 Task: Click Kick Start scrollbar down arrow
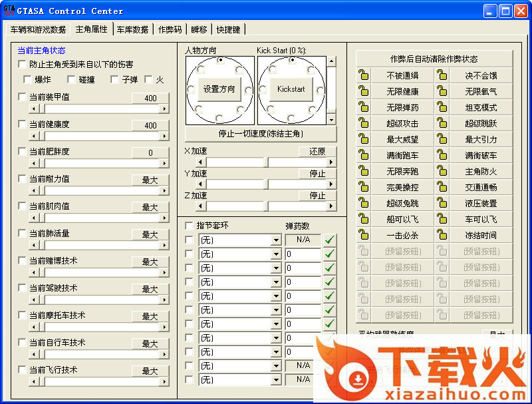click(x=331, y=120)
